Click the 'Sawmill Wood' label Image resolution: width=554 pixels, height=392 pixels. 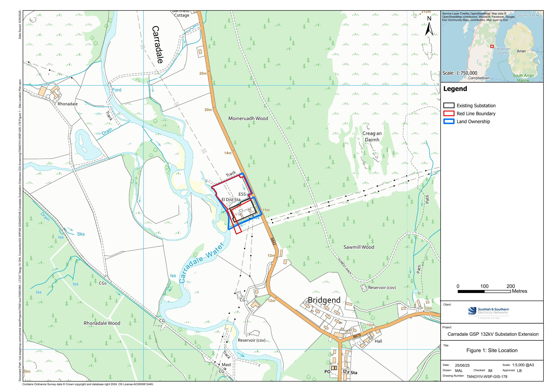359,247
